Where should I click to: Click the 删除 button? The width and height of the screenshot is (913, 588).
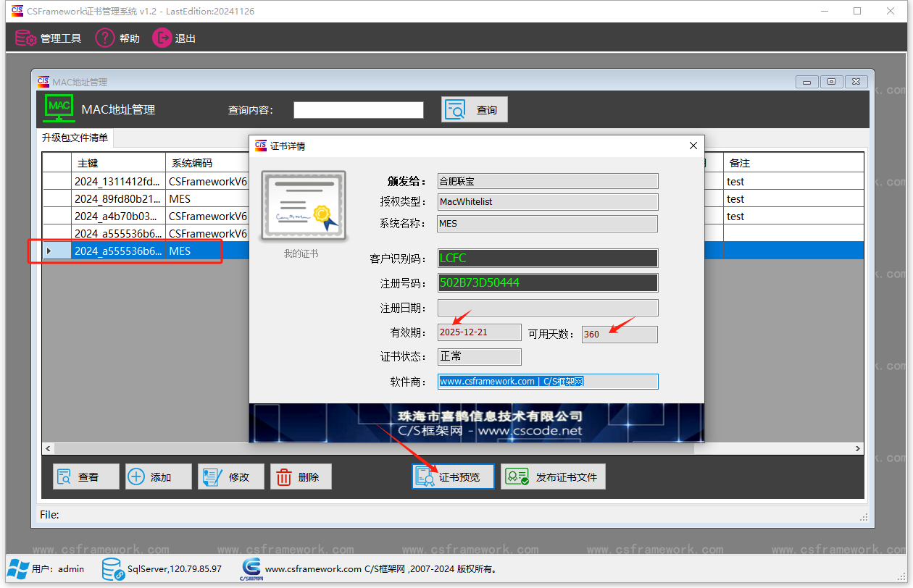[301, 476]
